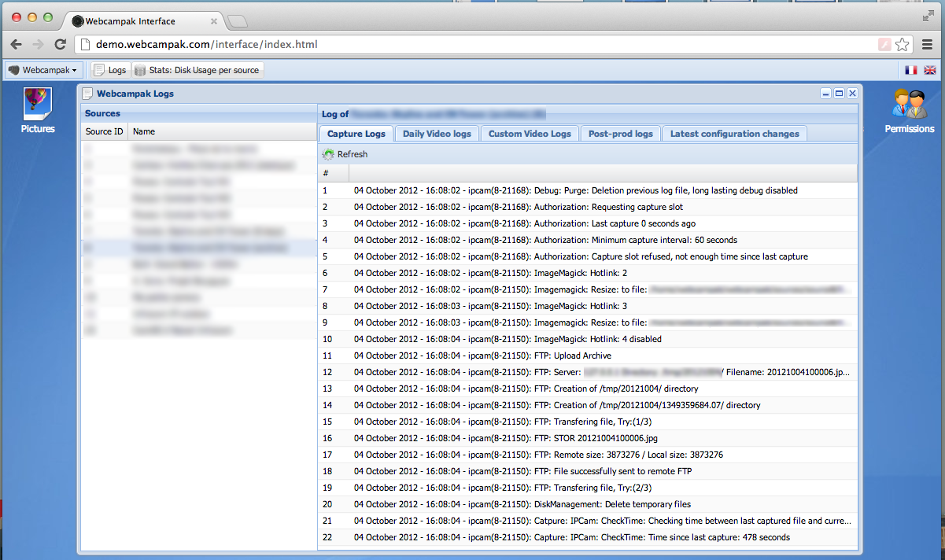
Task: Click the # column header in the log grid
Action: point(334,173)
